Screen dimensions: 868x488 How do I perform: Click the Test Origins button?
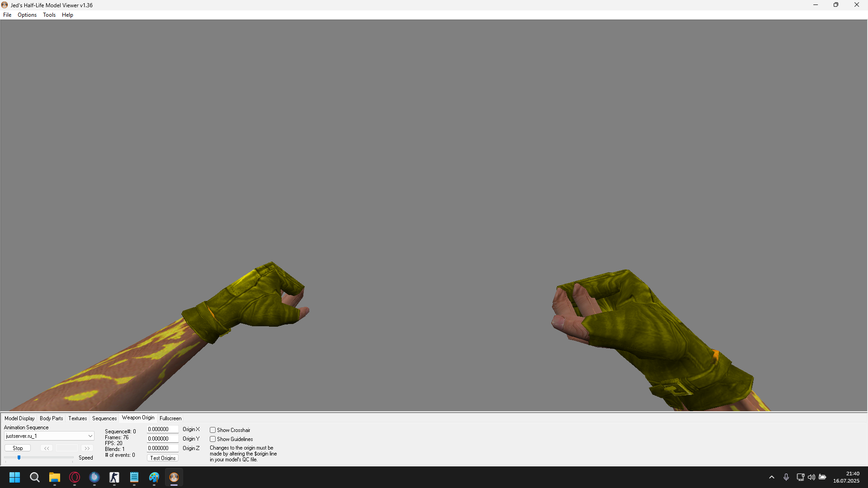(163, 458)
